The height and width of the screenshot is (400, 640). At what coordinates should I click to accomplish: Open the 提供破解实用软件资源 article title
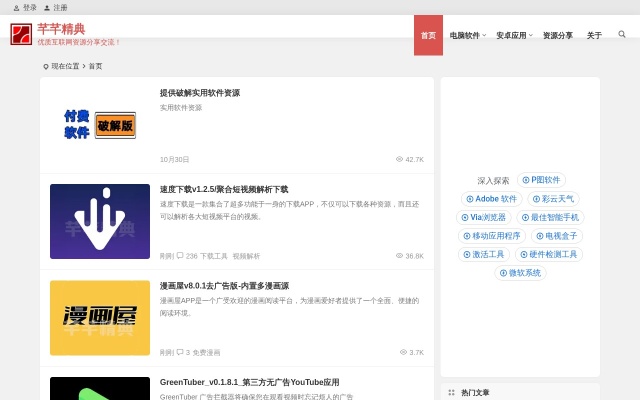(x=200, y=93)
